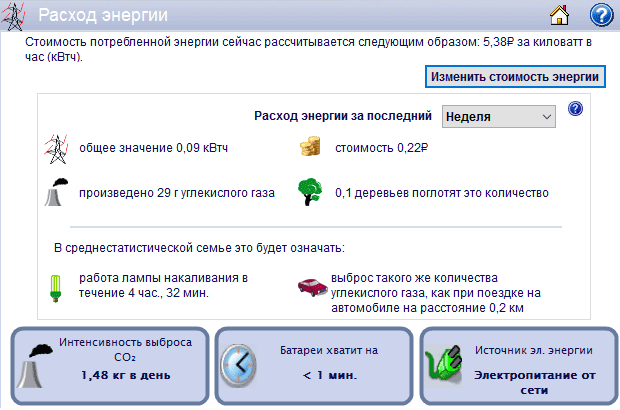Click the value 1,48 кг в день
This screenshot has height=410, width=620.
126,375
